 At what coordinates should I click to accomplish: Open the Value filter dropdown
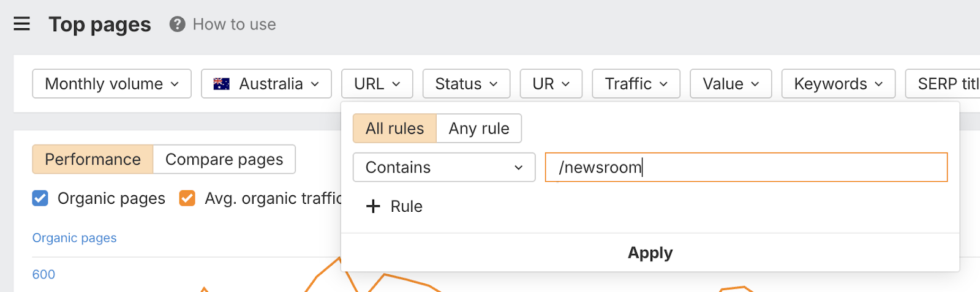[730, 84]
